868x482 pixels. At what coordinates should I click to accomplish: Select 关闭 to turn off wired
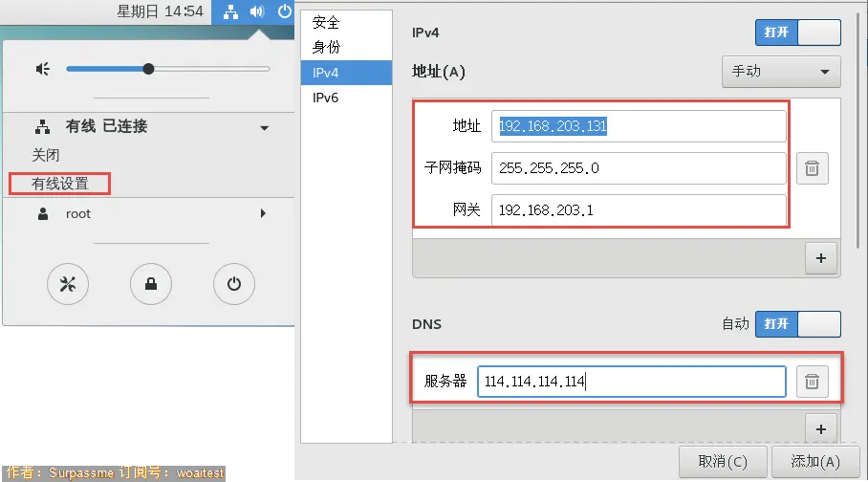[45, 155]
